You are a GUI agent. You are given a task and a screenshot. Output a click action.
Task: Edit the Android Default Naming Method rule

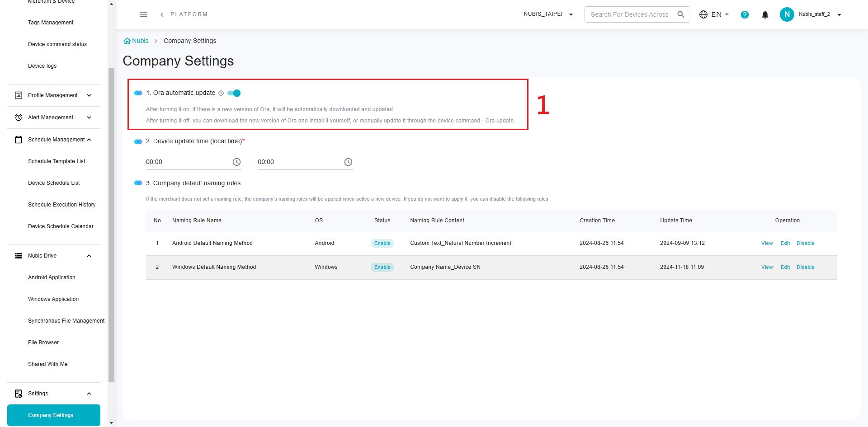785,243
